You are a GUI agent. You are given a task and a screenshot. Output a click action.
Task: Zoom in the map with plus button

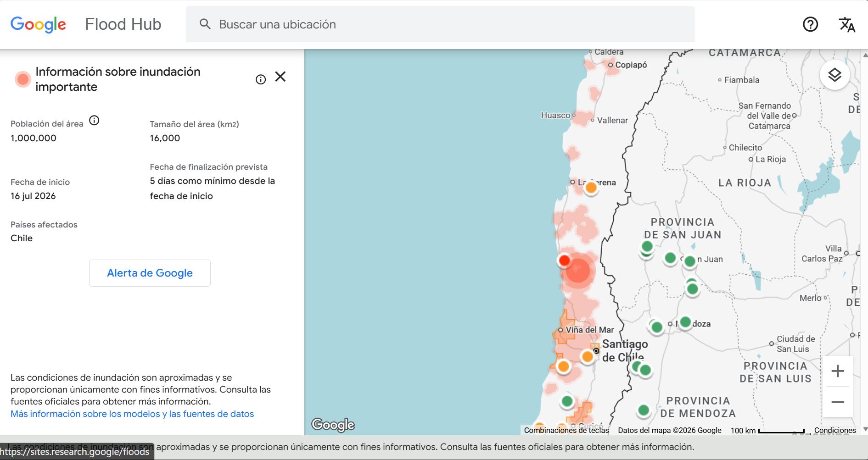[x=838, y=371]
